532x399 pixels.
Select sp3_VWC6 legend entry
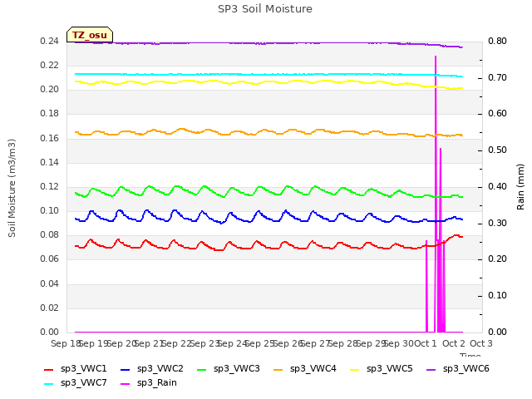tap(458, 369)
